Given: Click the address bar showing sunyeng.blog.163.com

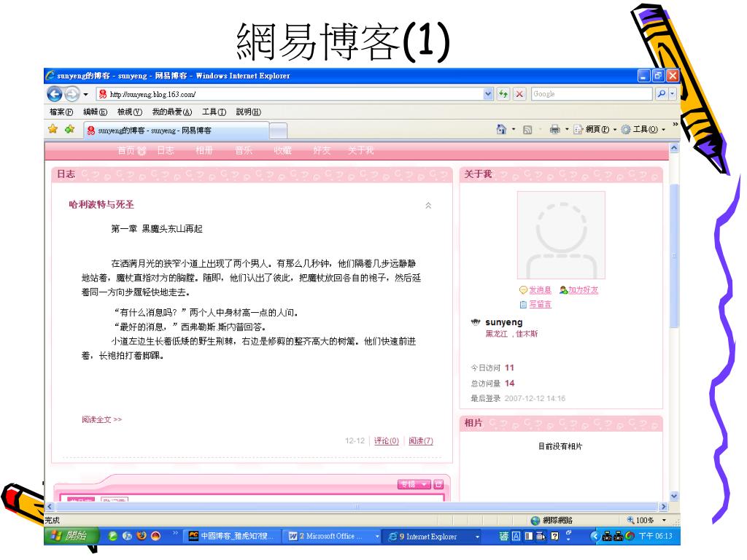Looking at the screenshot, I should 290,94.
